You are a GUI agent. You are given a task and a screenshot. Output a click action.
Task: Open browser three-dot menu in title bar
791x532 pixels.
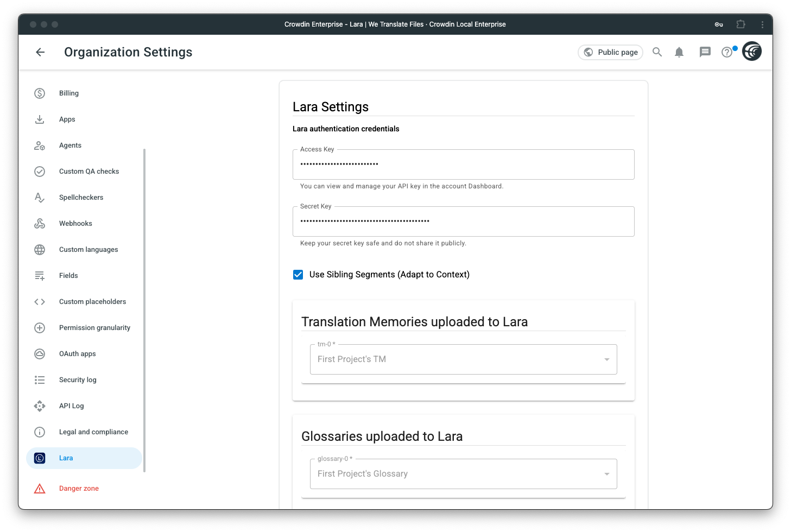click(x=762, y=24)
